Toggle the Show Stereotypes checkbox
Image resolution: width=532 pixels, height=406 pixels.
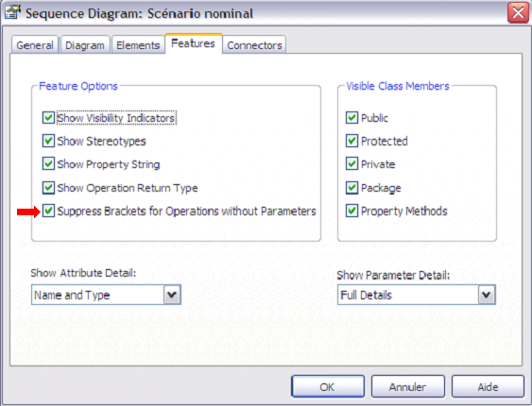coord(48,141)
